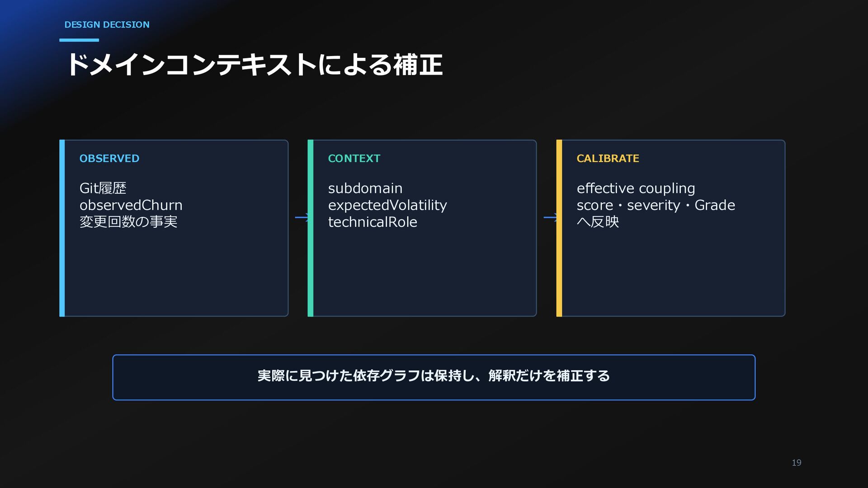Click the page number 19
Viewport: 868px width, 488px height.
797,463
